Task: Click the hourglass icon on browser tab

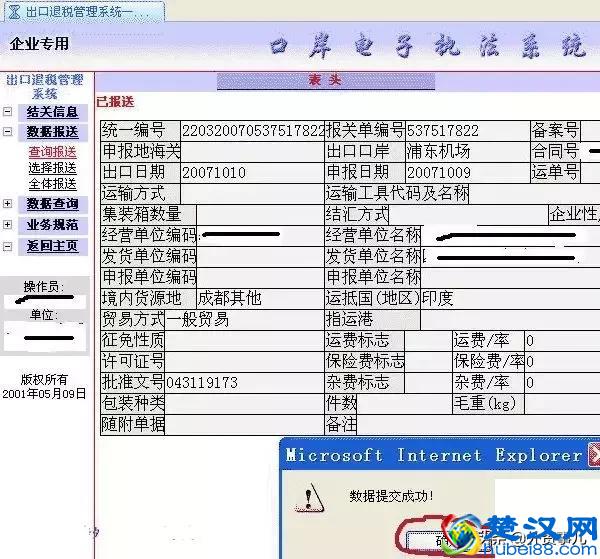Action: (x=15, y=12)
